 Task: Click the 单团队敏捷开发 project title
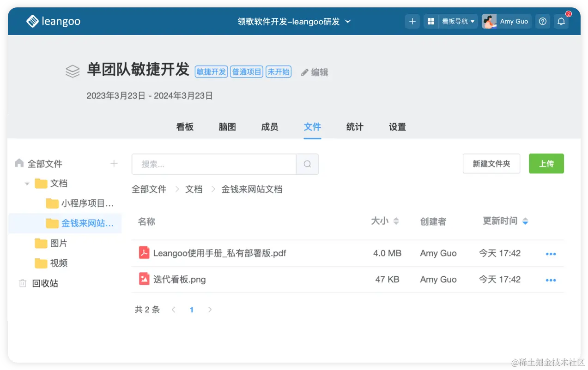138,69
